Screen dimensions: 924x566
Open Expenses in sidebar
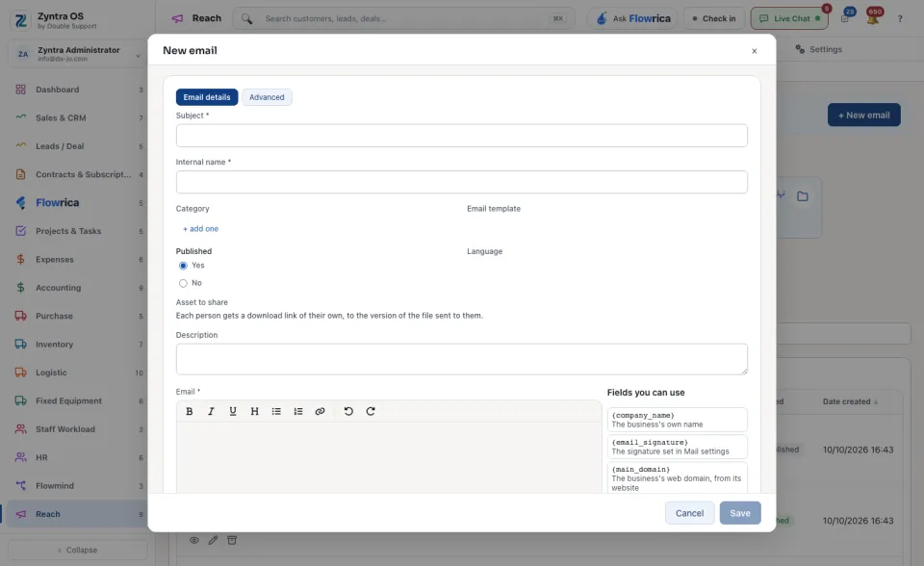tap(78, 260)
